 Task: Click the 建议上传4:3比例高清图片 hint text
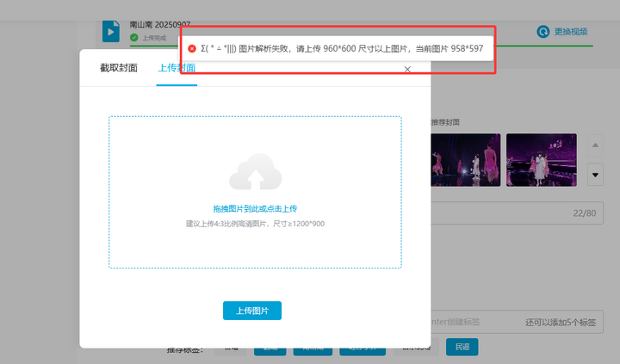(255, 224)
